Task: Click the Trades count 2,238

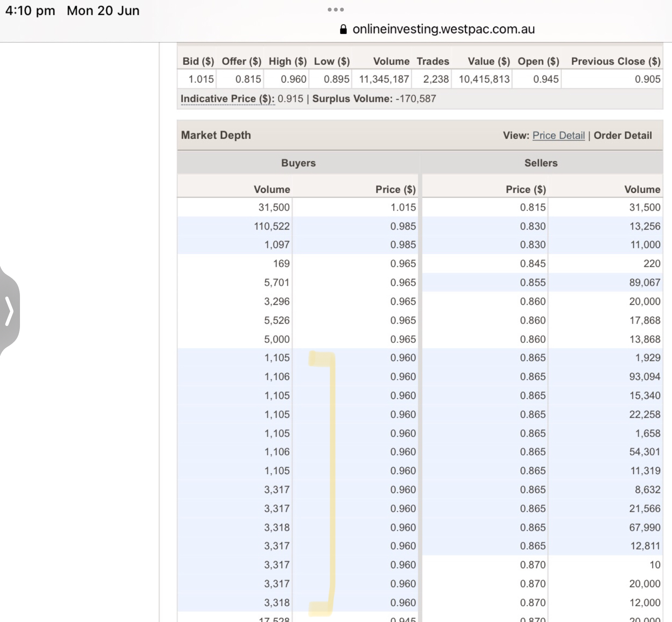Action: [x=436, y=79]
